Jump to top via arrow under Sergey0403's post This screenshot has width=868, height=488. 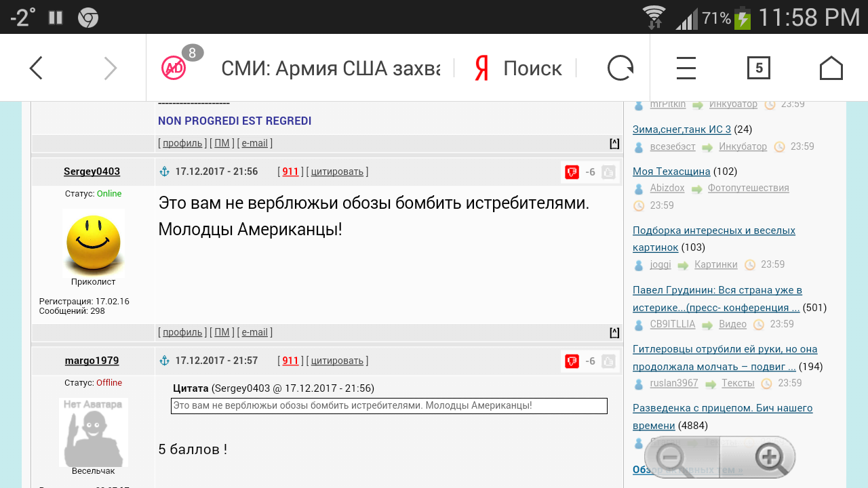614,332
